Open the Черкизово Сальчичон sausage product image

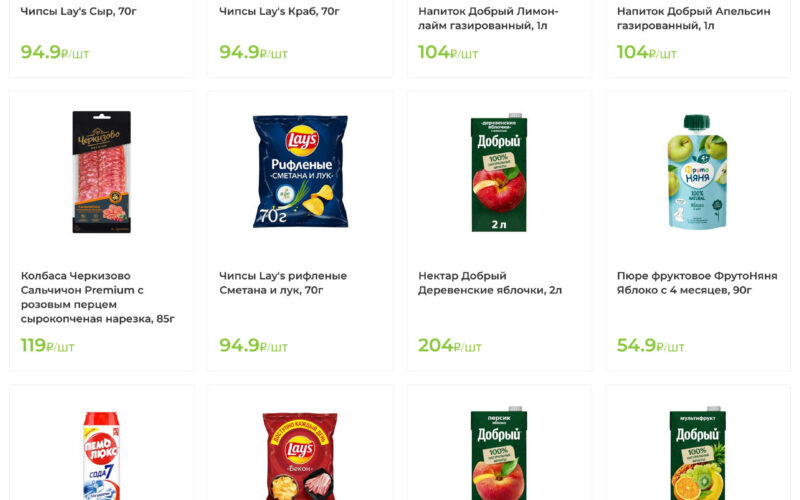(x=101, y=172)
